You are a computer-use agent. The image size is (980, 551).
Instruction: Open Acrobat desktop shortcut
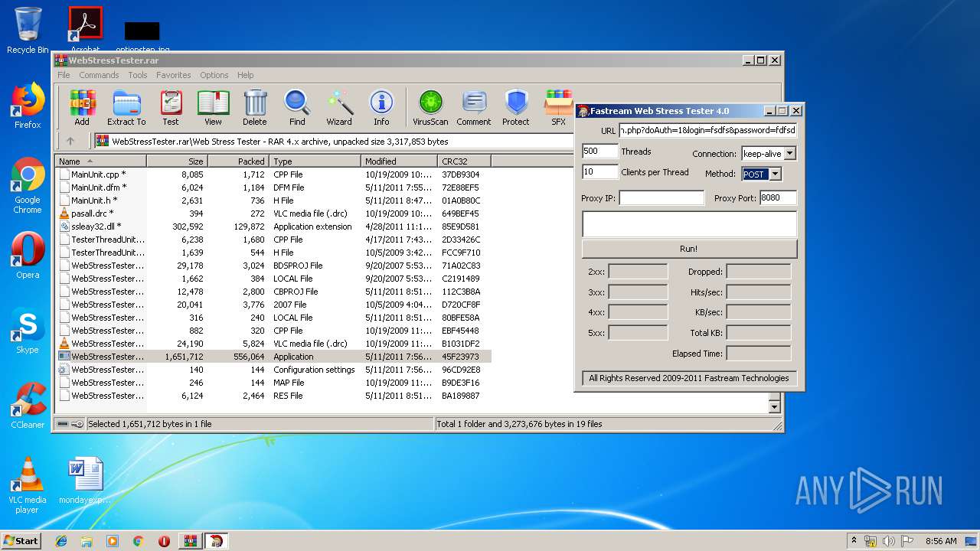pyautogui.click(x=85, y=31)
